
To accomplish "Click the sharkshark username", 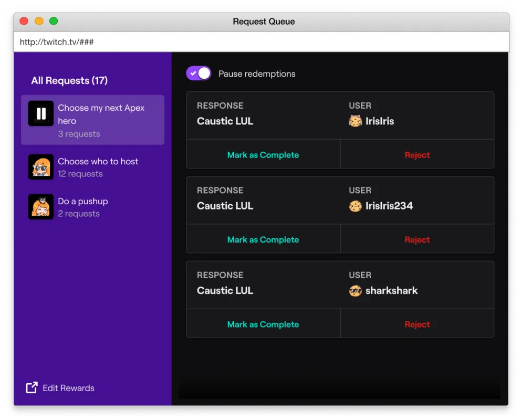I will tap(392, 291).
